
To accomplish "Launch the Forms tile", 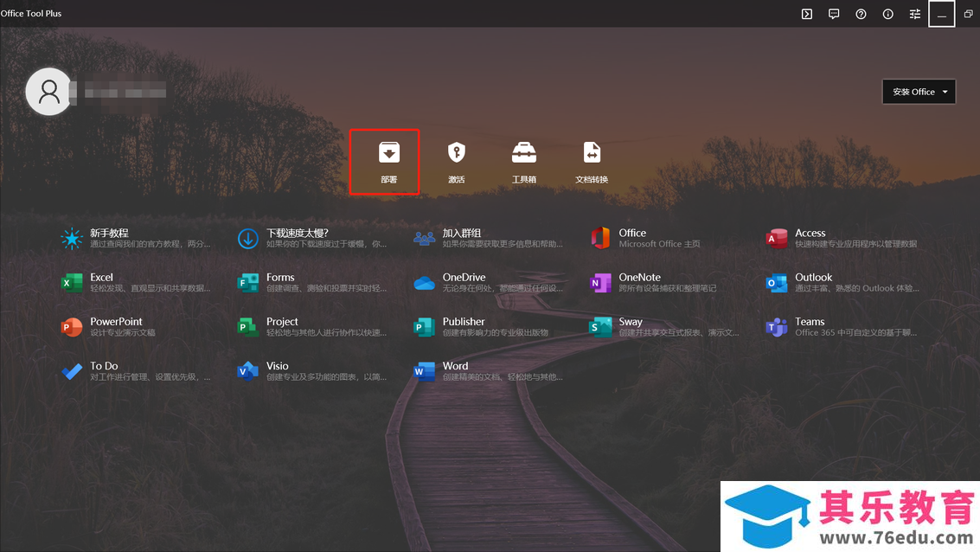I will [x=312, y=283].
